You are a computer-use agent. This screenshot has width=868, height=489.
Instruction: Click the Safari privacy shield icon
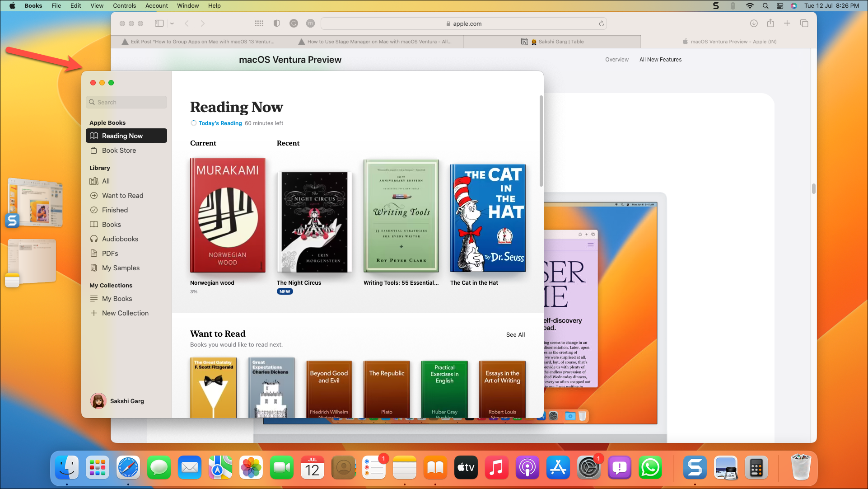(x=277, y=24)
